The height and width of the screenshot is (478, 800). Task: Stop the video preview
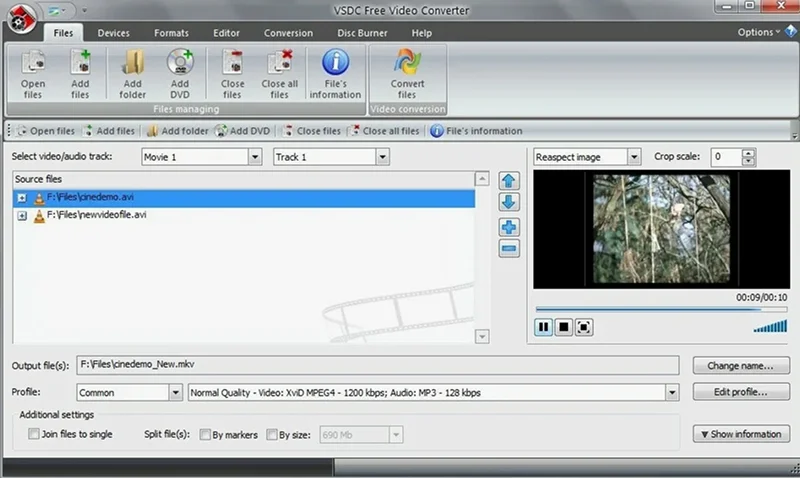point(564,327)
